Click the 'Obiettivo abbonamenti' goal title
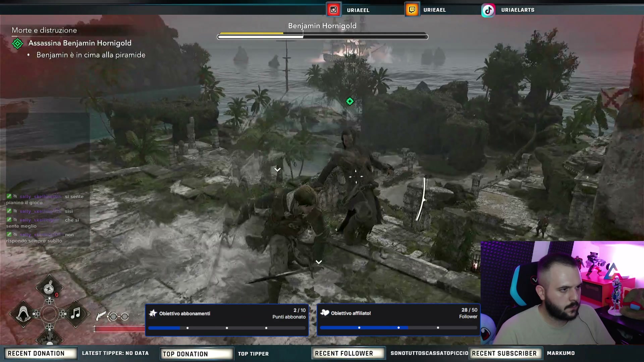This screenshot has height=362, width=644. point(185,313)
